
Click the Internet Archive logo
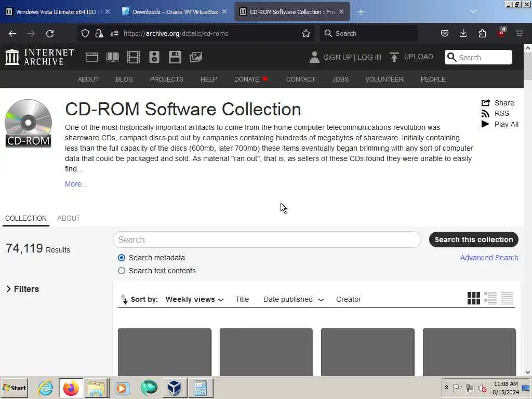[39, 57]
